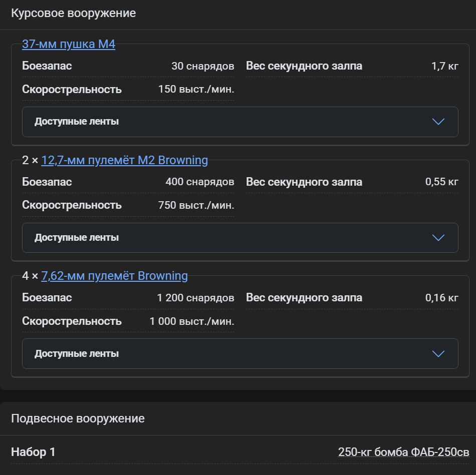Click the chevron arrow in the 7,62-мм belts row
Viewport: 476px width, 475px height.
[438, 354]
